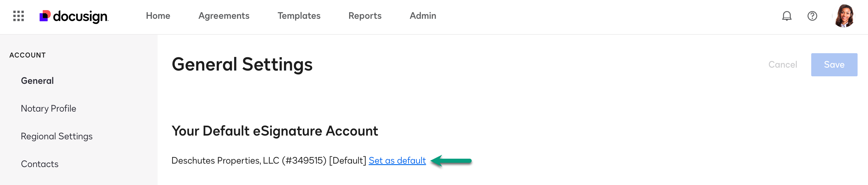Open the Agreements tab
This screenshot has width=868, height=185.
point(224,16)
